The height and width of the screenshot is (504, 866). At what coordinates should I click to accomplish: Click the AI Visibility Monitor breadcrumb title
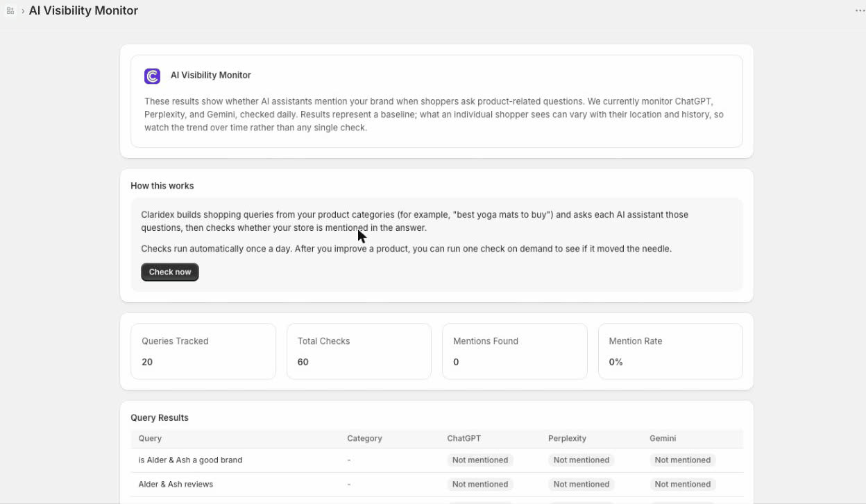(83, 10)
